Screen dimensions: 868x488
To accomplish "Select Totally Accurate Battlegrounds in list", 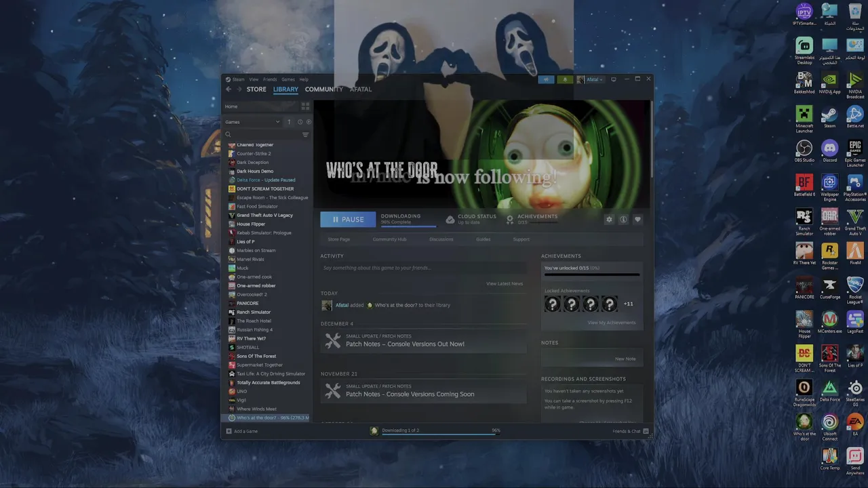I will 268,383.
